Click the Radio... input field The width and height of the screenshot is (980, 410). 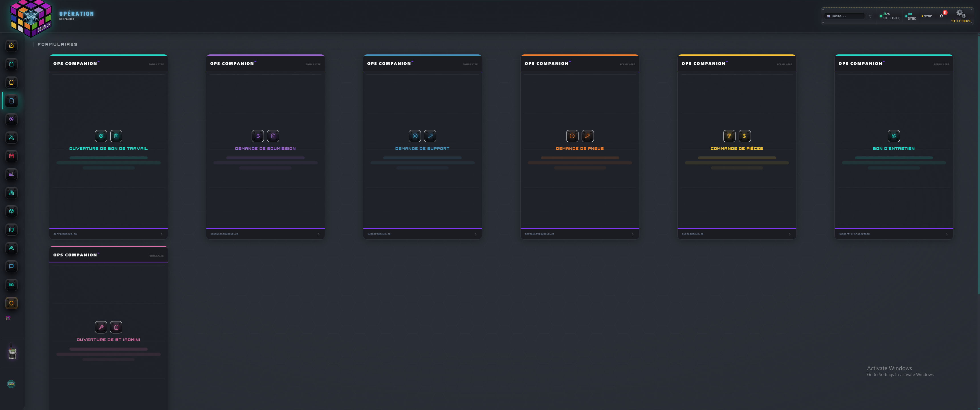tap(845, 16)
